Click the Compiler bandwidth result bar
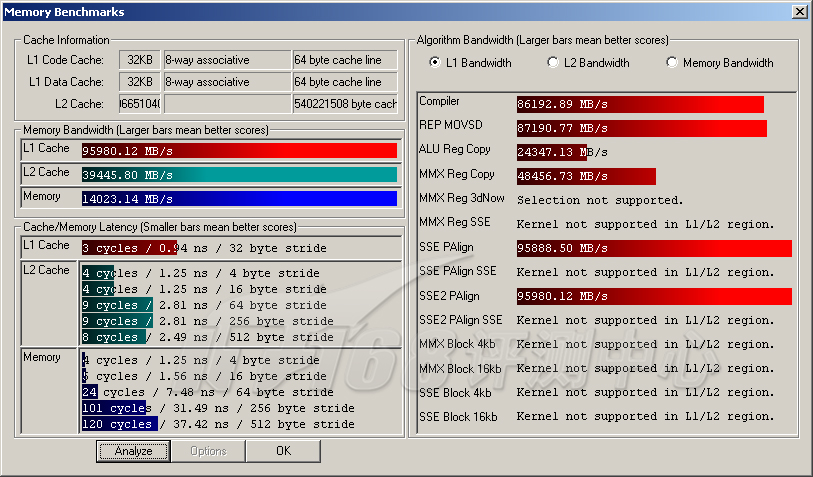The width and height of the screenshot is (813, 477). pyautogui.click(x=639, y=104)
